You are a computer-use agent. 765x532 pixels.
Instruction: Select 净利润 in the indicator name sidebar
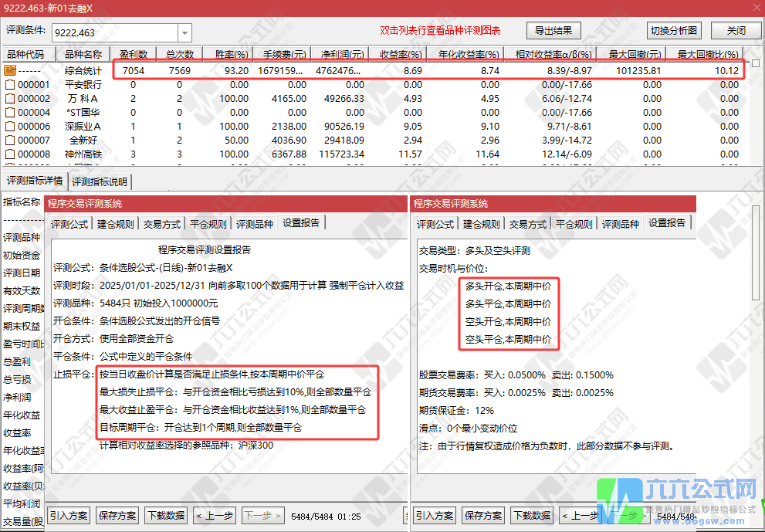pyautogui.click(x=19, y=395)
